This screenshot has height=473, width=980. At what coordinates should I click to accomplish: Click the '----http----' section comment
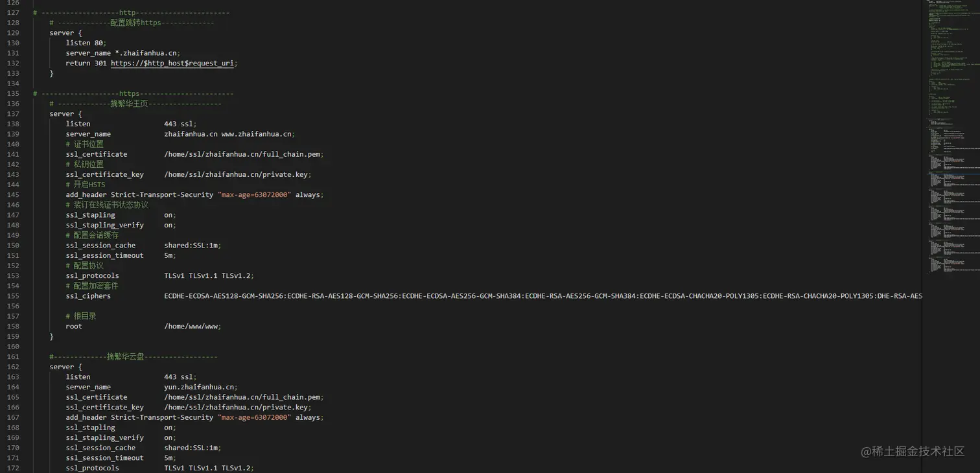tap(131, 13)
